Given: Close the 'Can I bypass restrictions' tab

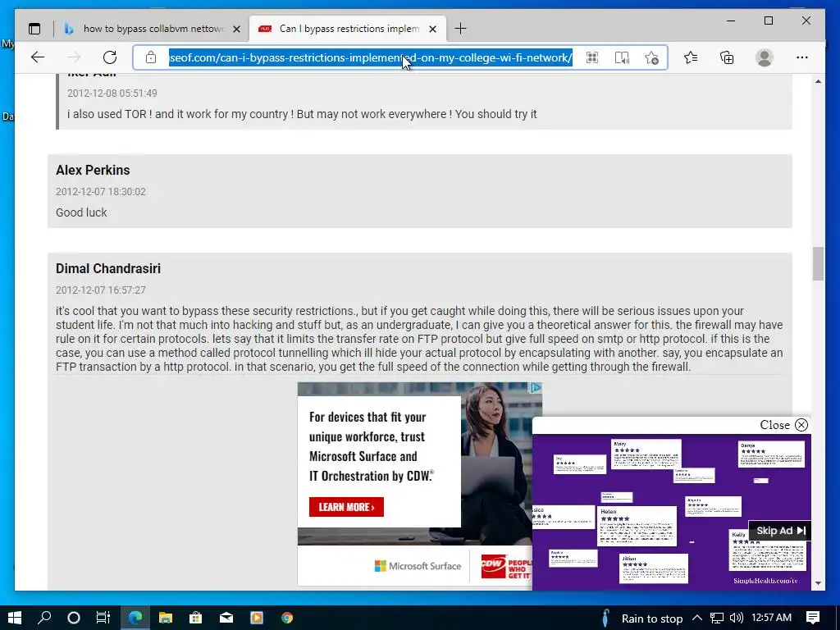Looking at the screenshot, I should pos(433,29).
